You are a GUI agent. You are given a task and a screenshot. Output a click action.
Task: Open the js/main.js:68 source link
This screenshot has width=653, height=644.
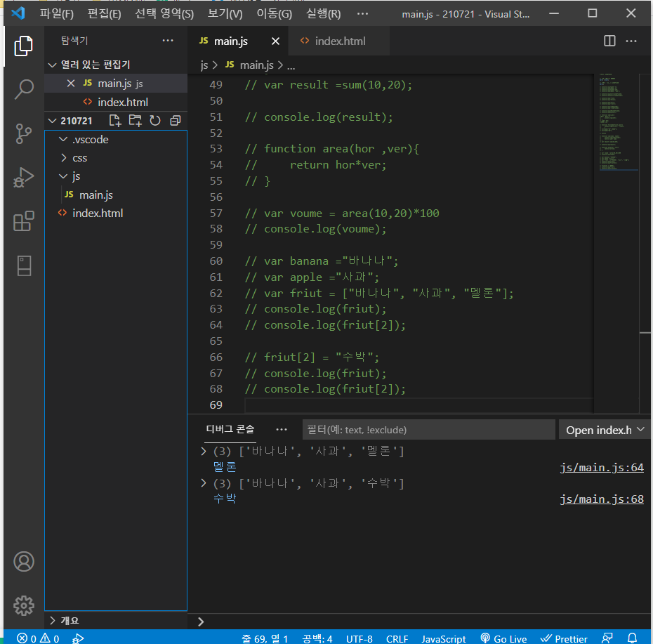(601, 499)
